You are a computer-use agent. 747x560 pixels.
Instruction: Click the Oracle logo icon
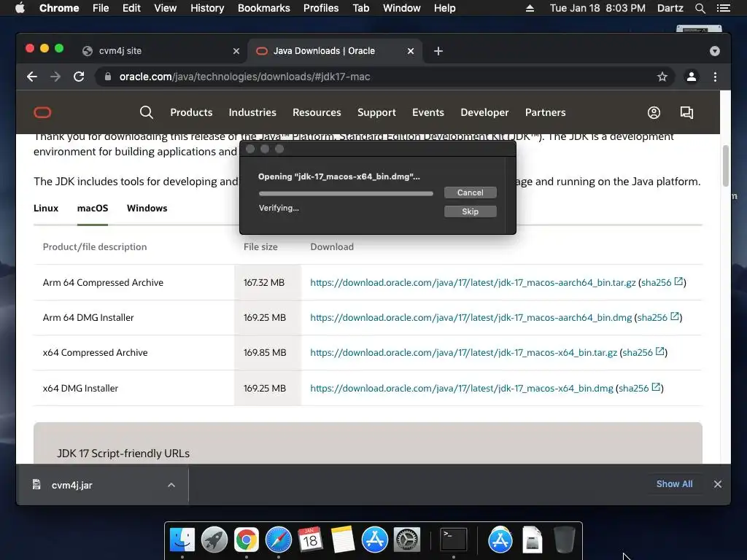click(42, 112)
